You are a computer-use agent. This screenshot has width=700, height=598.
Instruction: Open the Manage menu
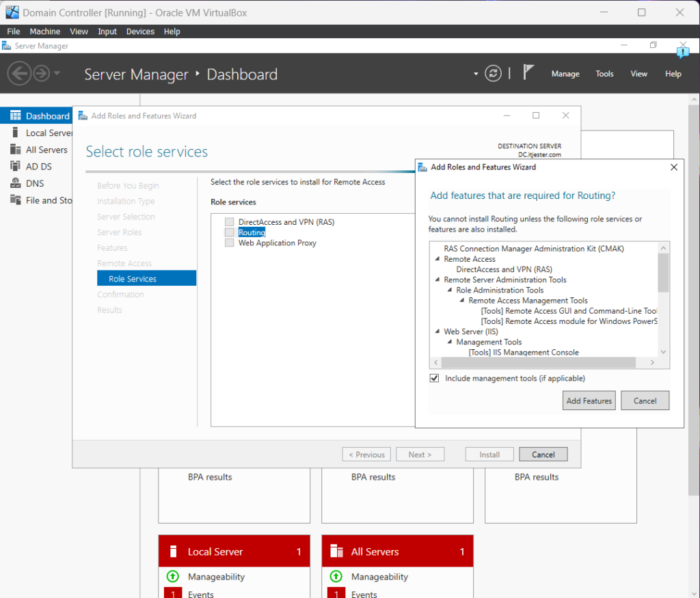click(565, 74)
